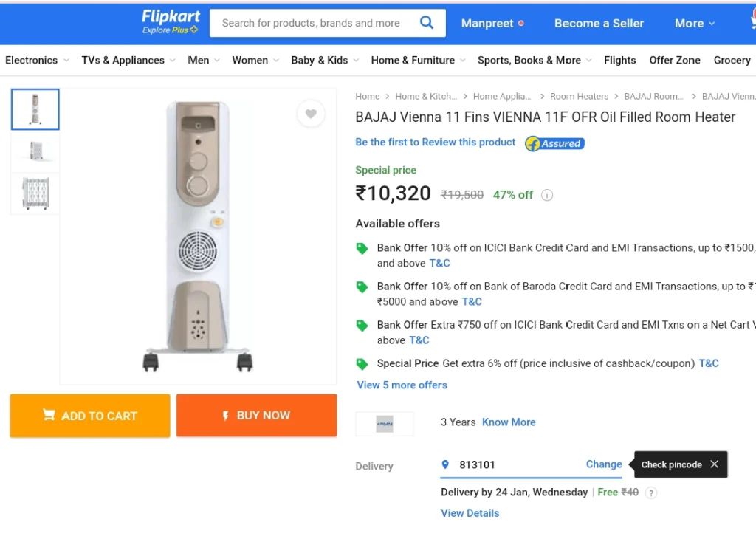Open View 5 more offers link
This screenshot has height=542, width=756.
tap(402, 385)
